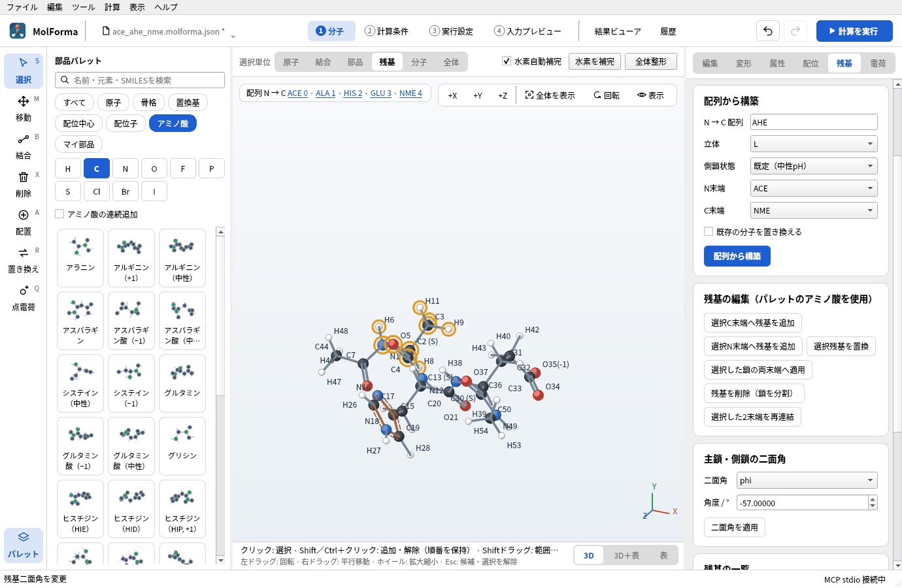Open the 表示 eye display options
The width and height of the screenshot is (902, 588).
[651, 95]
